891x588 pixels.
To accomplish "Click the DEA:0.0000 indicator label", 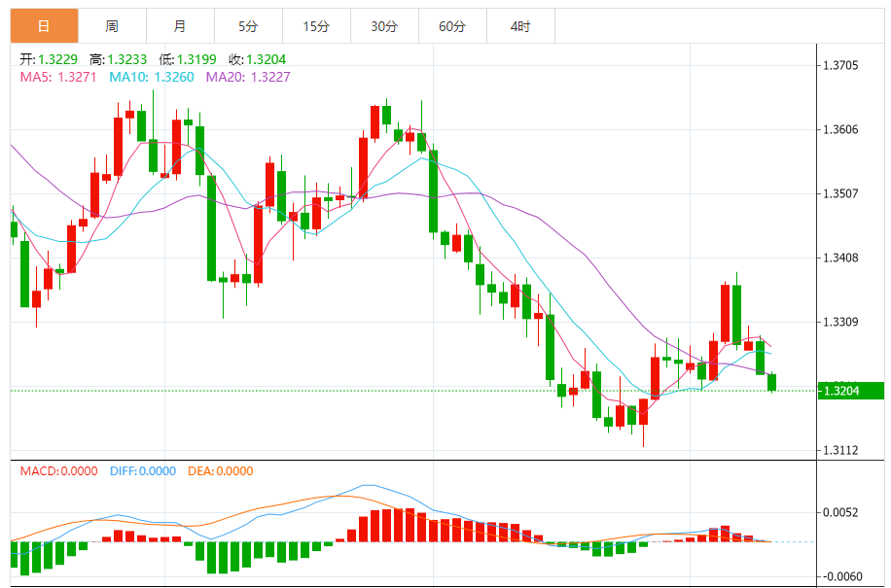I will (221, 471).
